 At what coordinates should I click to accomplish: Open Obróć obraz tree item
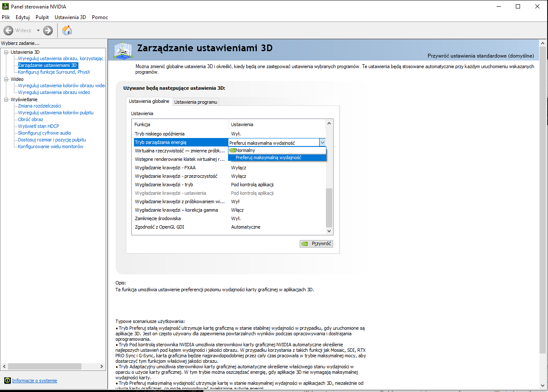click(31, 119)
